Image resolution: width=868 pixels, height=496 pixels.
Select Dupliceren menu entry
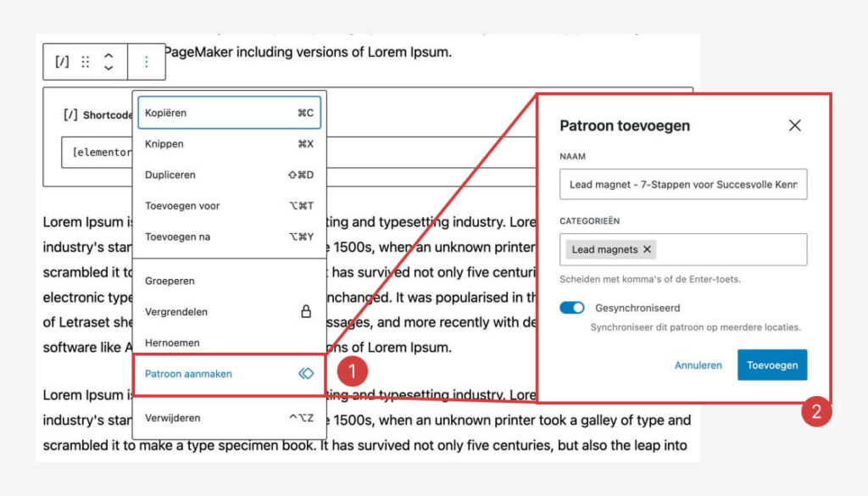[229, 175]
